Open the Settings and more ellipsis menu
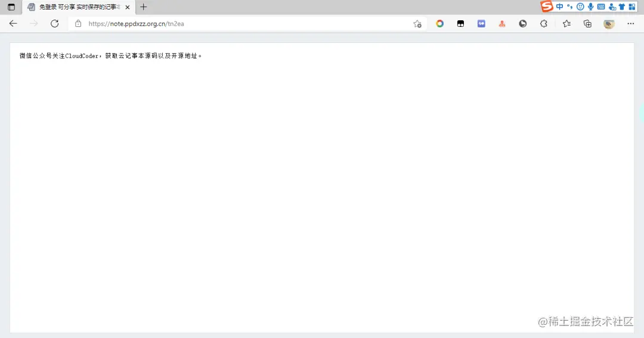Image resolution: width=644 pixels, height=338 pixels. (631, 24)
